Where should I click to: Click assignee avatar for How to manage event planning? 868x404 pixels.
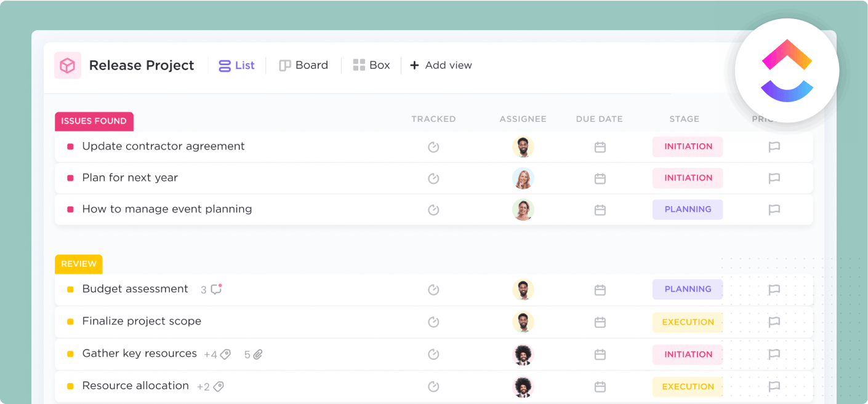tap(523, 210)
